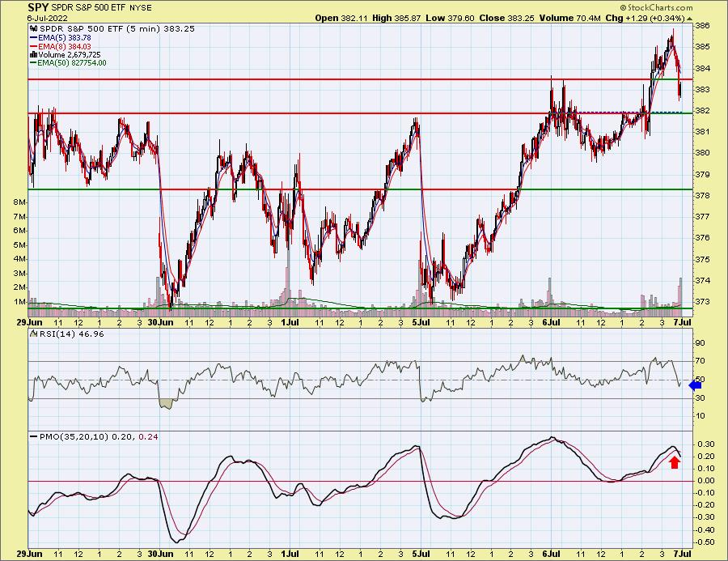Click the 8M volume axis label
Viewport: 728px width, 561px height.
point(19,202)
